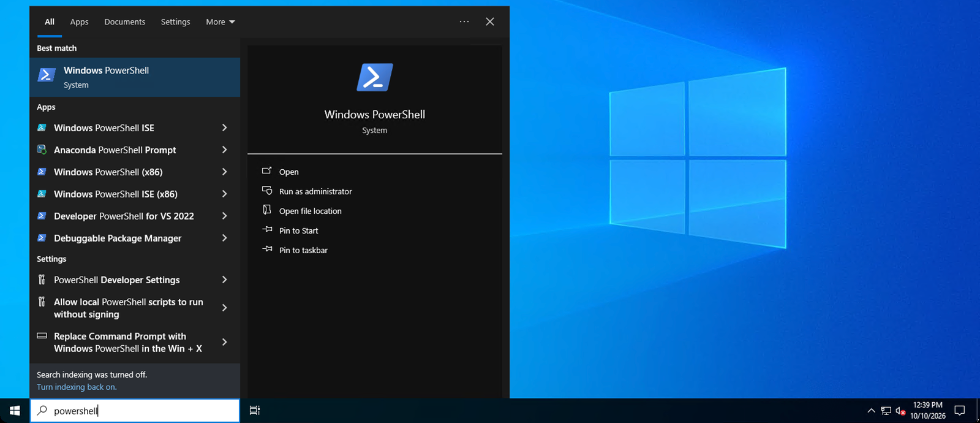The height and width of the screenshot is (423, 980).
Task: Click the Pin to taskbar pin icon
Action: (x=267, y=250)
